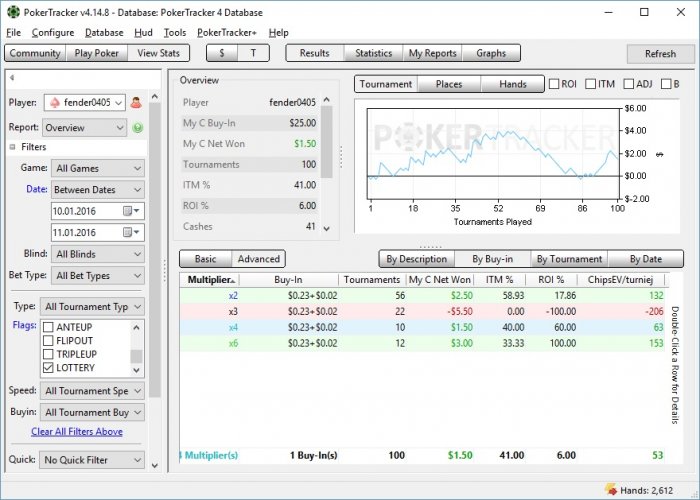The height and width of the screenshot is (500, 700).
Task: Click Clear All Filters Above link
Action: pos(77,432)
